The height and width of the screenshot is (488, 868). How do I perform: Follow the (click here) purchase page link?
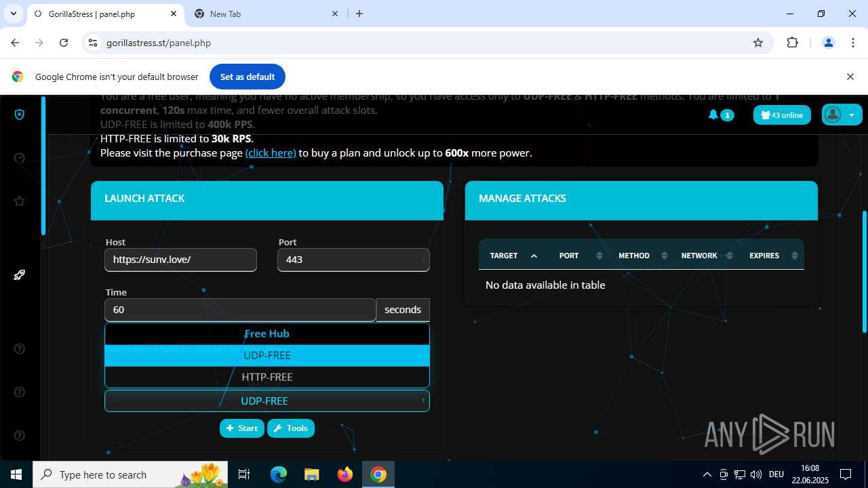271,153
